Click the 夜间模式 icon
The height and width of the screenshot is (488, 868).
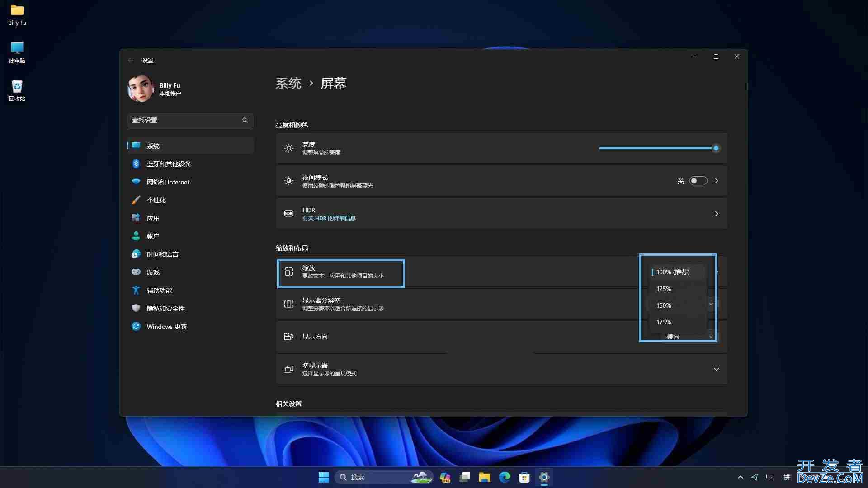[x=289, y=181]
